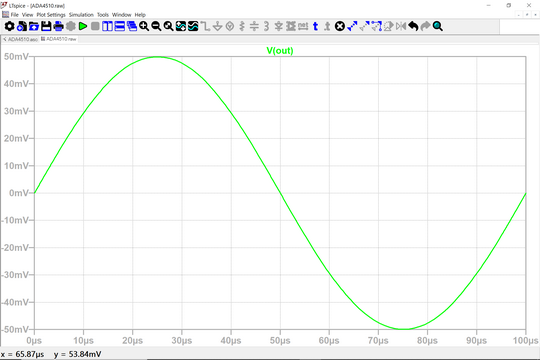The height and width of the screenshot is (360, 540).
Task: Click the y = 53.84mV status readout
Action: point(77,354)
